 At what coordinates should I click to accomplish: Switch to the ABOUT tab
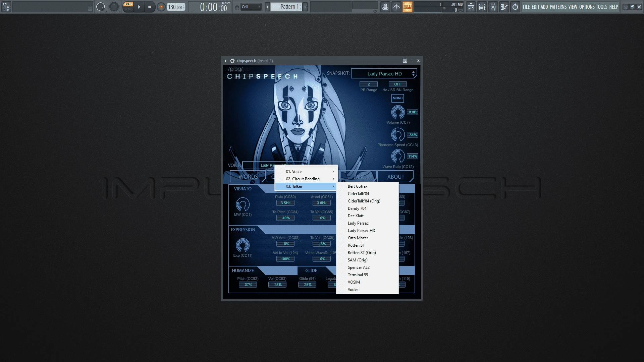(395, 177)
